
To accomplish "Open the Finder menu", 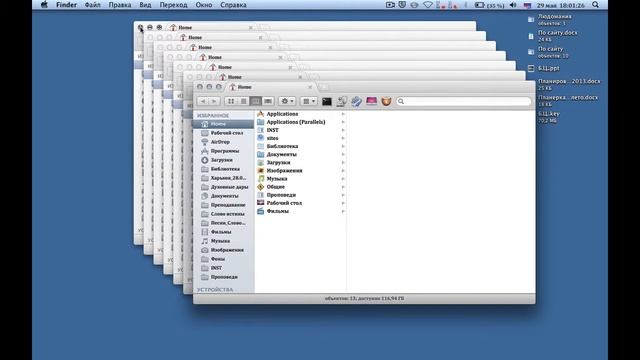I will (66, 5).
